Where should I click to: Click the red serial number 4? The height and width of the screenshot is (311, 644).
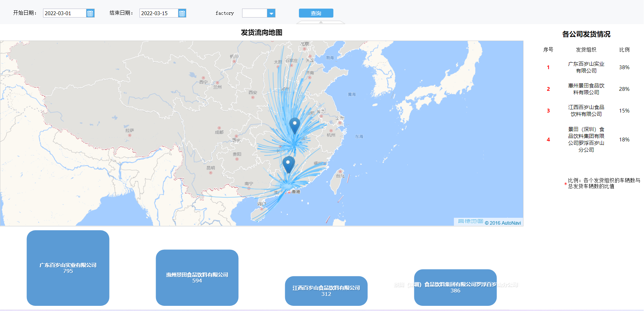pos(548,140)
